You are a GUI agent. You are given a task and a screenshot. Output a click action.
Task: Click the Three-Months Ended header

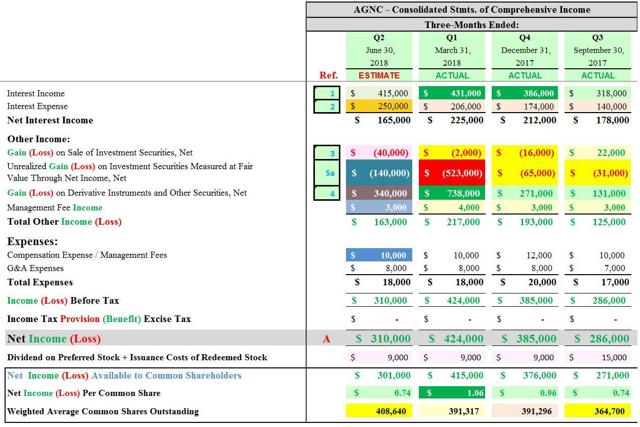point(472,25)
